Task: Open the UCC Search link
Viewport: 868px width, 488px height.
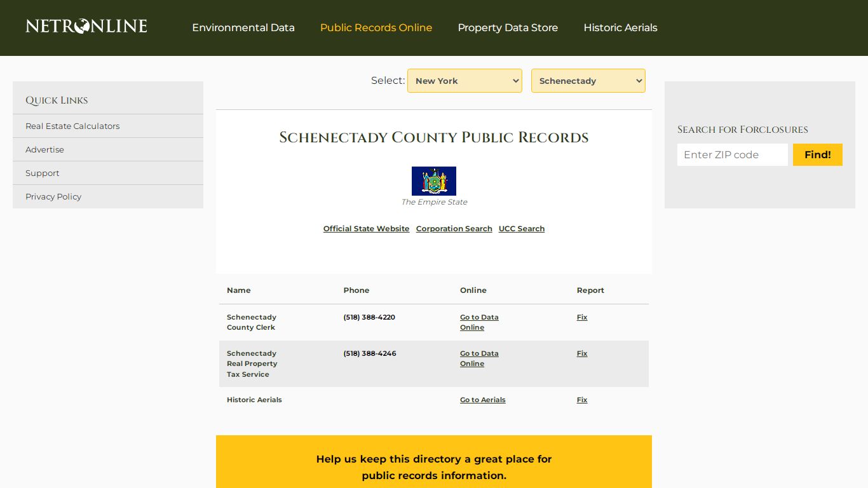Action: coord(522,229)
